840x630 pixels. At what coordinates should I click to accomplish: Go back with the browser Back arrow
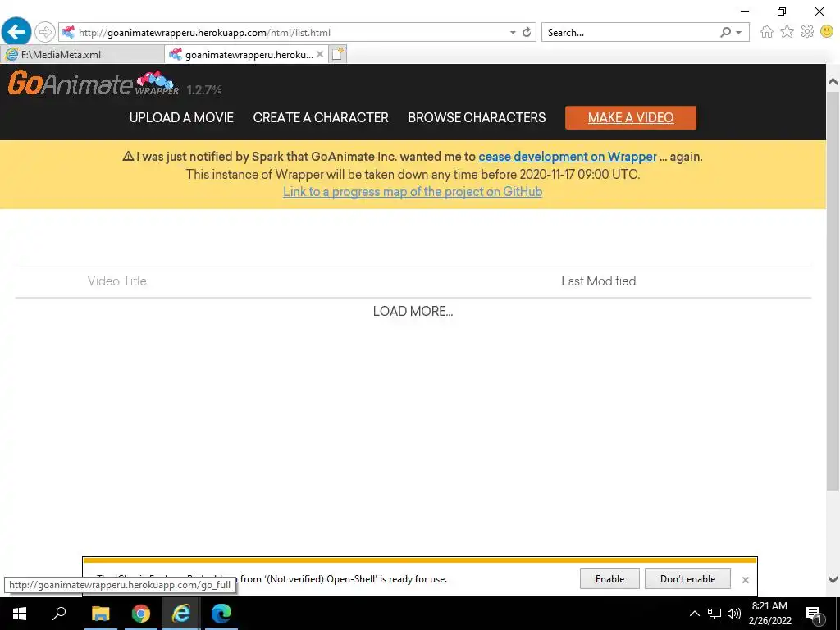tap(16, 32)
